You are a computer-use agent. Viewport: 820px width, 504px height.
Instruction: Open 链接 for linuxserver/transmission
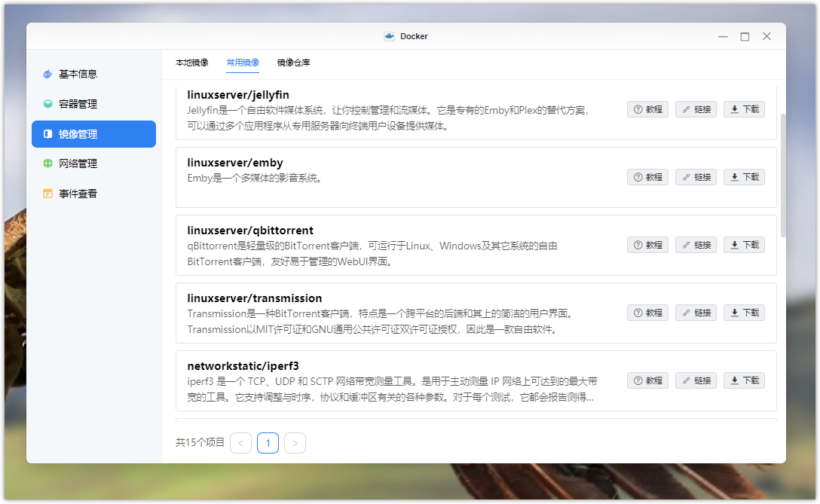point(696,313)
